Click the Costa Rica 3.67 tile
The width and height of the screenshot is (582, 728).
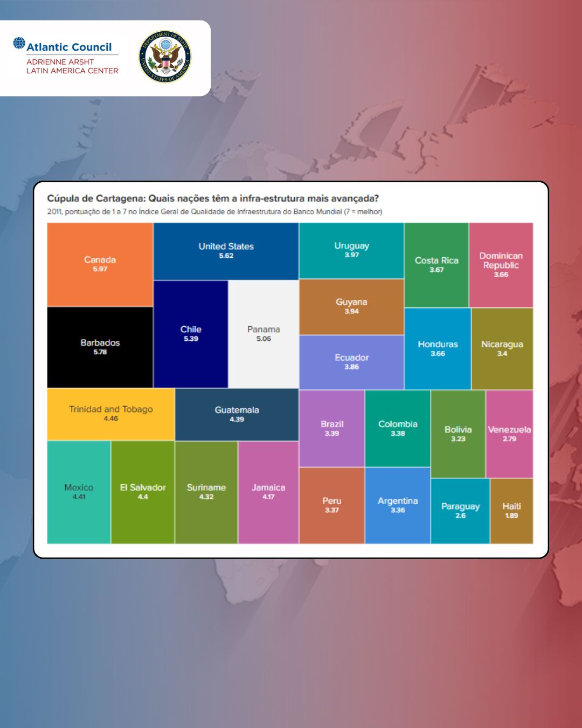point(436,265)
